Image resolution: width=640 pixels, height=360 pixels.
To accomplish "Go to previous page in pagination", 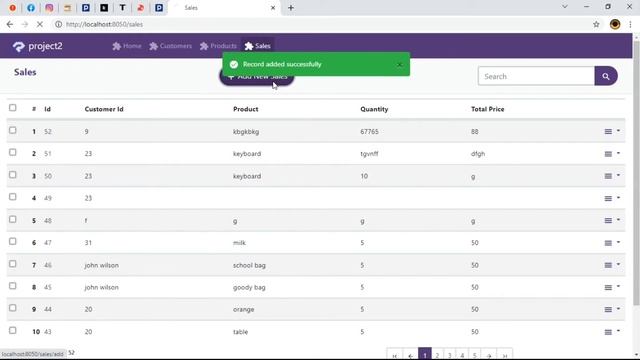I will pos(411,355).
